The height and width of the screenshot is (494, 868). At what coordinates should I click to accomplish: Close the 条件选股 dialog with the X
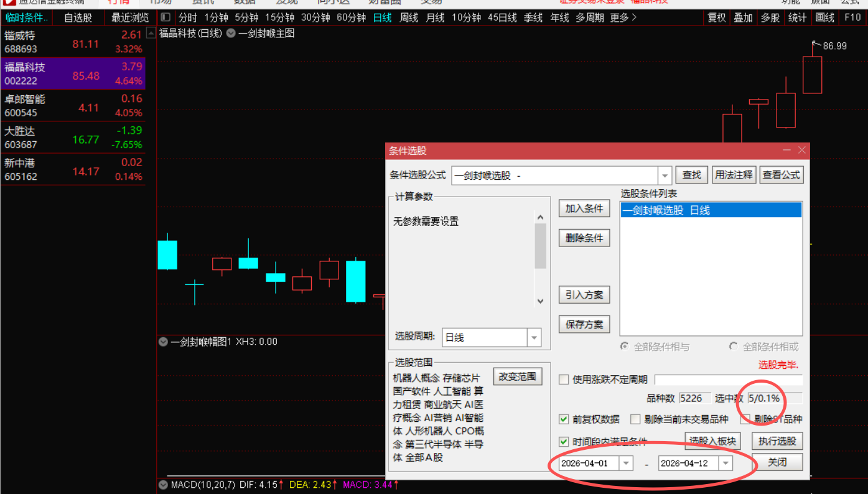(802, 151)
